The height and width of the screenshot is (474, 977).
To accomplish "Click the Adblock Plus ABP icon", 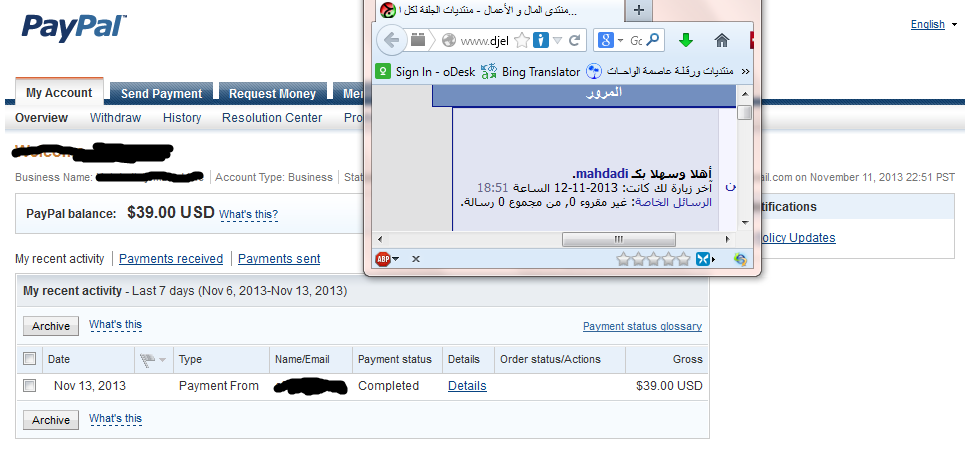I will click(x=383, y=258).
